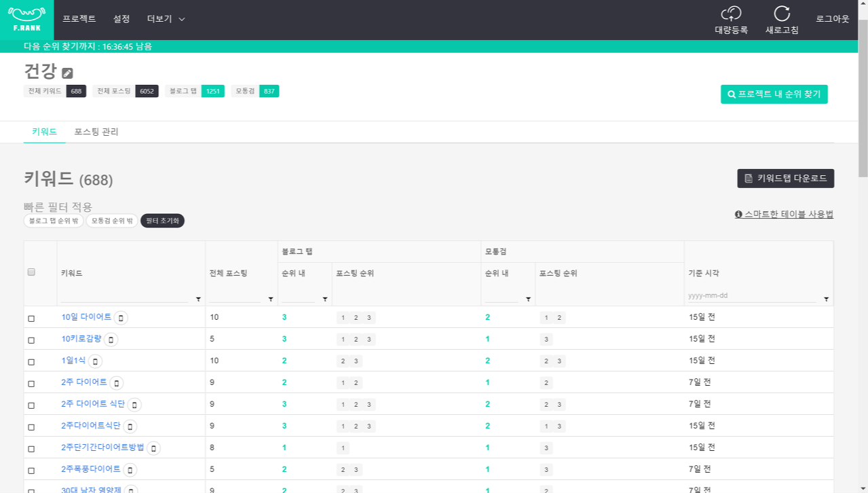Open the 2주폭풍다이어트 keyword link
Image resolution: width=868 pixels, height=493 pixels.
(91, 469)
